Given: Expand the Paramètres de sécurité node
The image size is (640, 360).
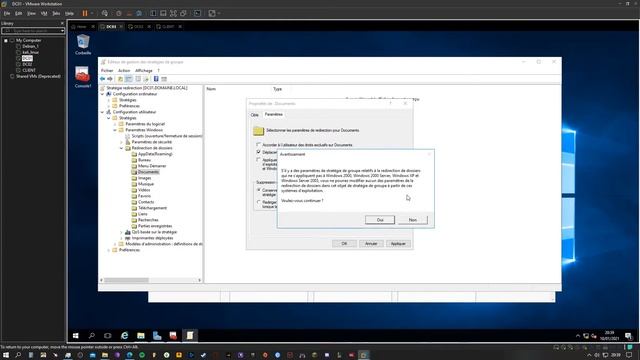Looking at the screenshot, I should 121,142.
